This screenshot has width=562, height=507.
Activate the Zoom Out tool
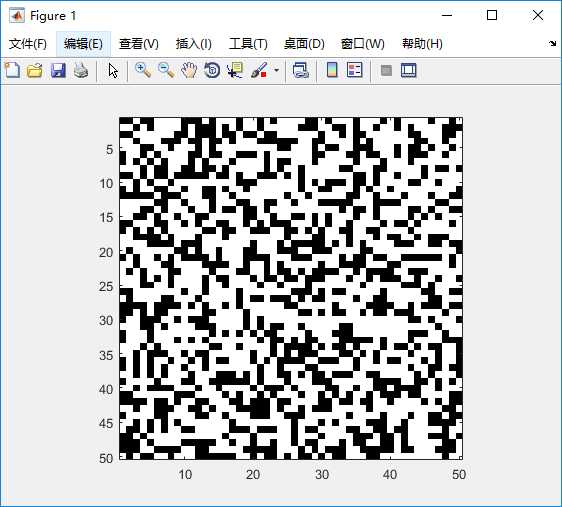tap(166, 70)
